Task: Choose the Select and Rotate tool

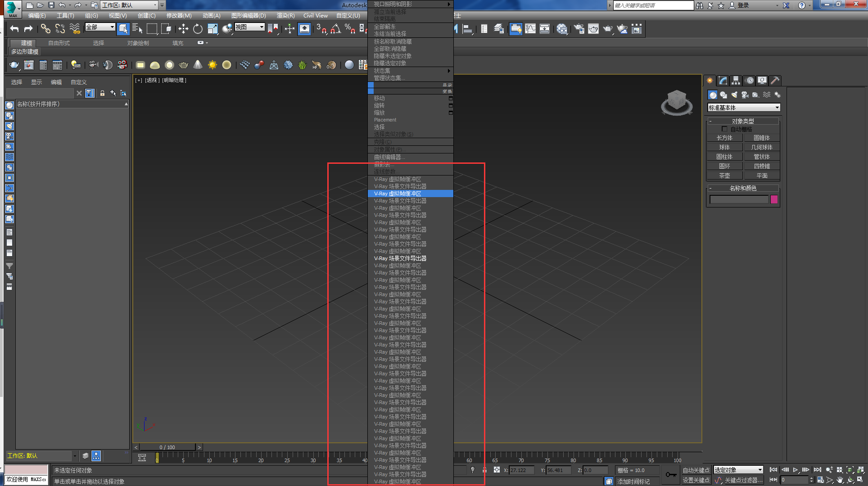Action: (198, 29)
